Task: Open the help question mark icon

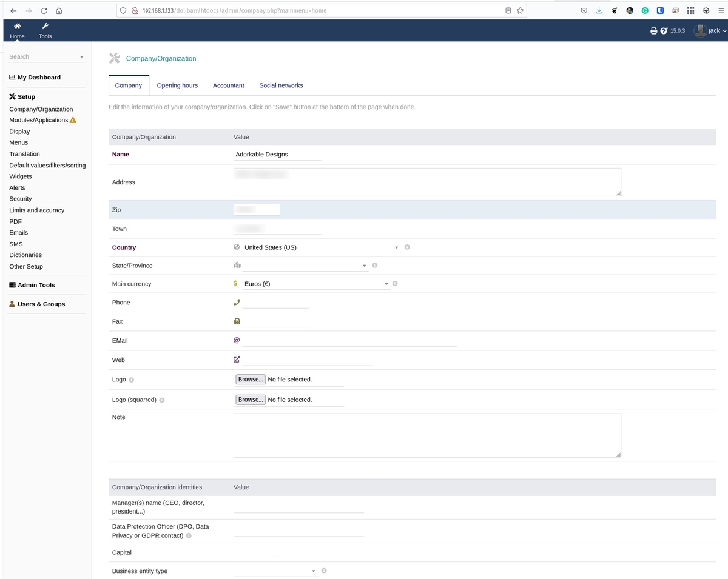Action: pyautogui.click(x=663, y=30)
